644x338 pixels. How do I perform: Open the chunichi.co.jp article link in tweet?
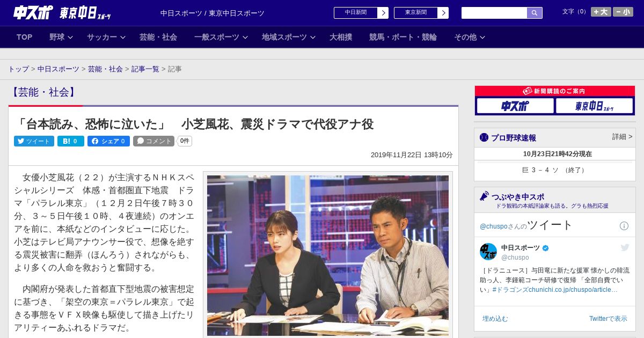pyautogui.click(x=573, y=290)
